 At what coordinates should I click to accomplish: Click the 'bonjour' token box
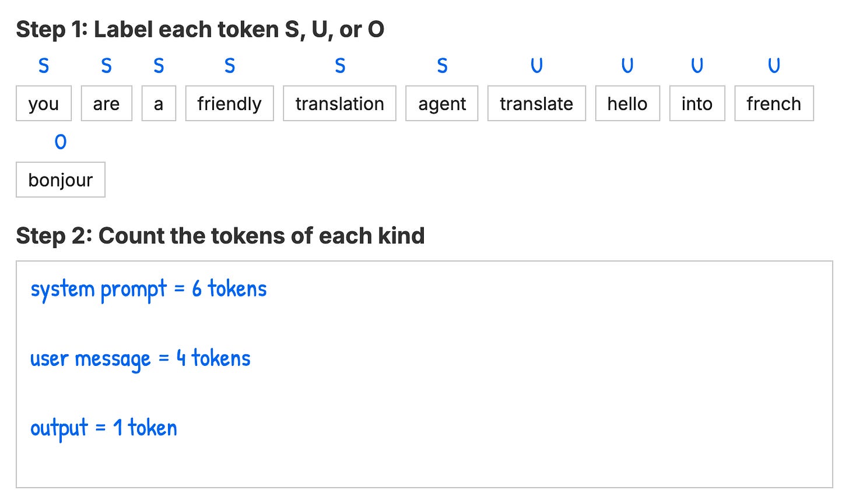[61, 180]
